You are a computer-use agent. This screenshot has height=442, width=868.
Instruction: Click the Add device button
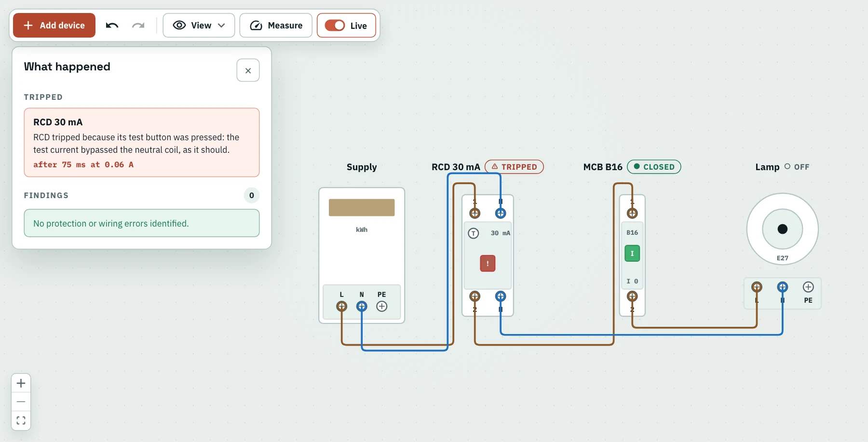[x=54, y=26]
